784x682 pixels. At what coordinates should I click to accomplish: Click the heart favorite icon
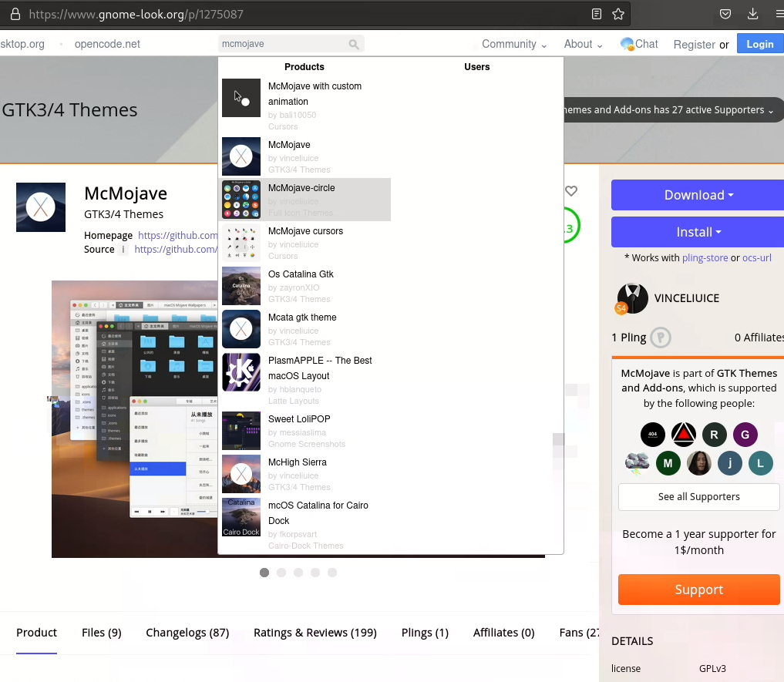[x=571, y=190]
